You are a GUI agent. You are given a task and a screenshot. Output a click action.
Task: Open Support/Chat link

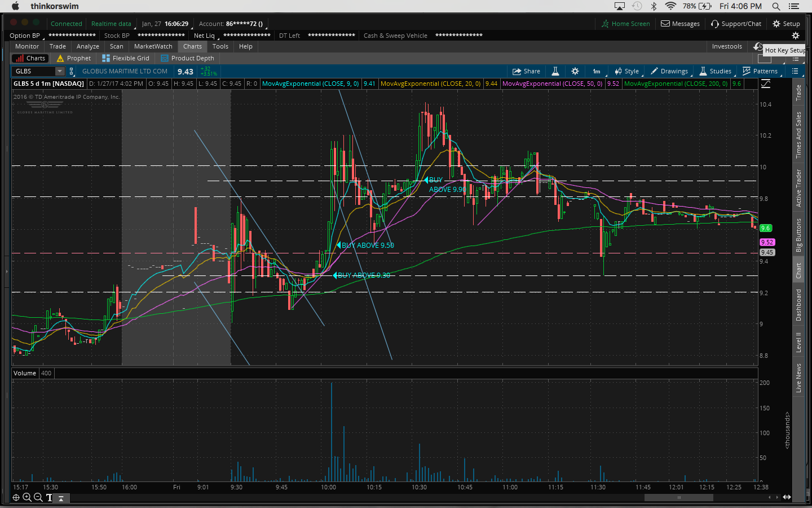click(x=736, y=24)
